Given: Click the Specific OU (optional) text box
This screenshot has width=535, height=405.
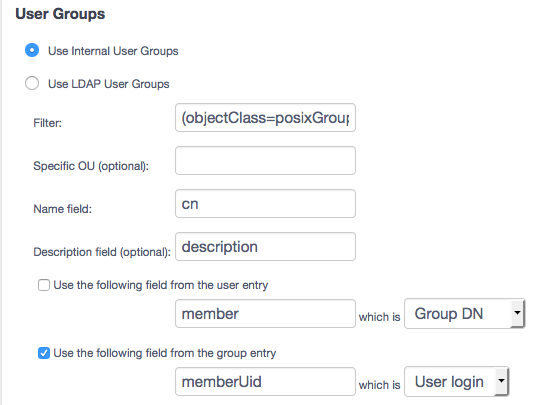Looking at the screenshot, I should [x=265, y=161].
